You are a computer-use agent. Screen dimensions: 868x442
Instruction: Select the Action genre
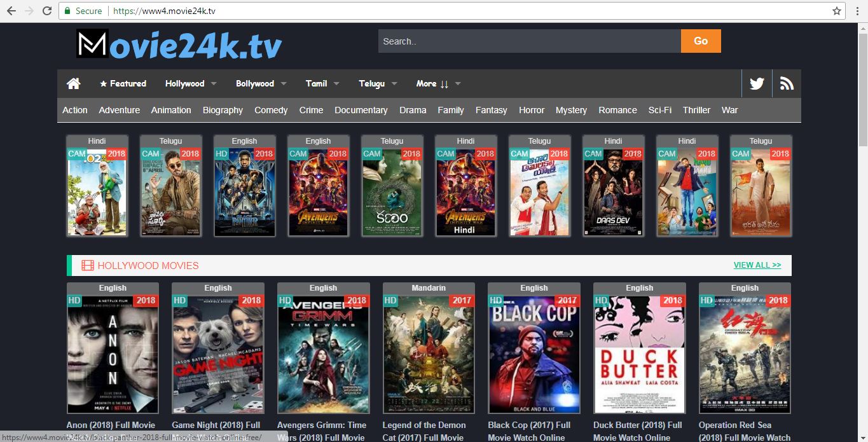click(75, 110)
